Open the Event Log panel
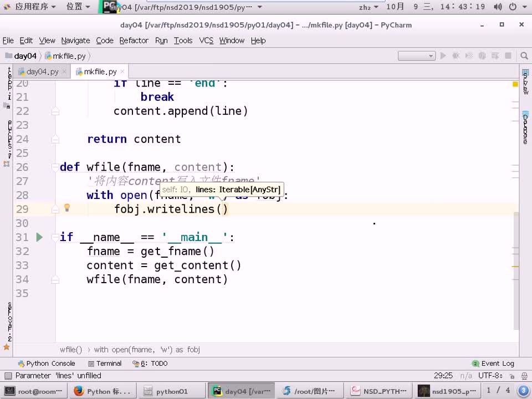The image size is (532, 399). 493,364
